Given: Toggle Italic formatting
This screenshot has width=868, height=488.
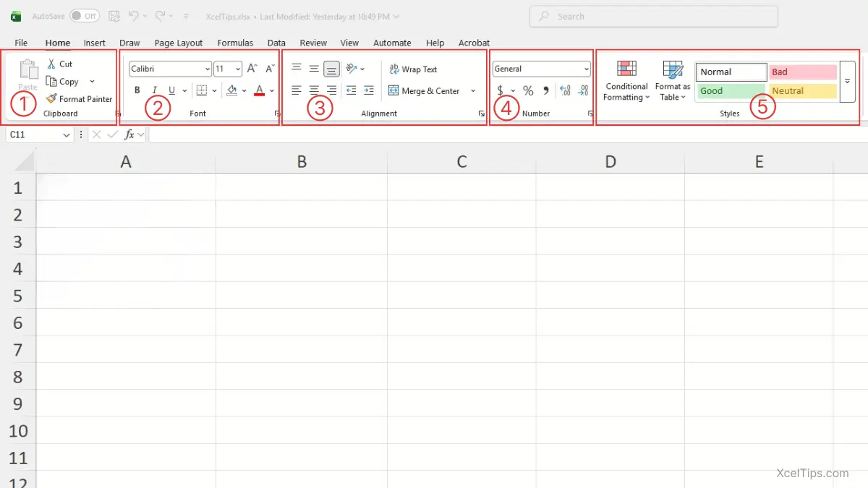Looking at the screenshot, I should coord(153,90).
